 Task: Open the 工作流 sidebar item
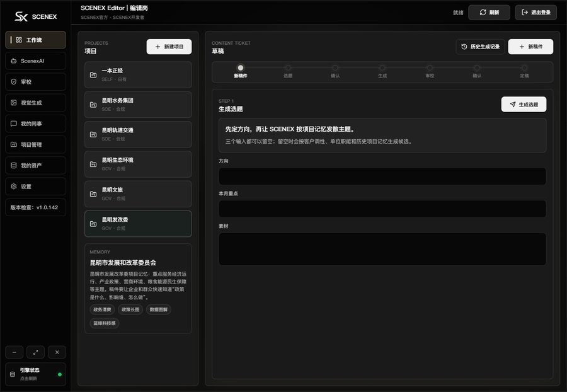(35, 40)
